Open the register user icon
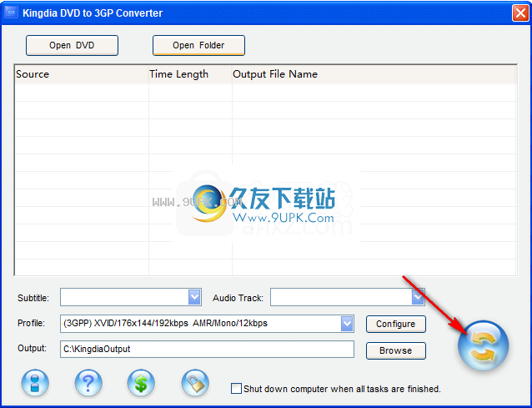This screenshot has height=408, width=532. tap(35, 383)
